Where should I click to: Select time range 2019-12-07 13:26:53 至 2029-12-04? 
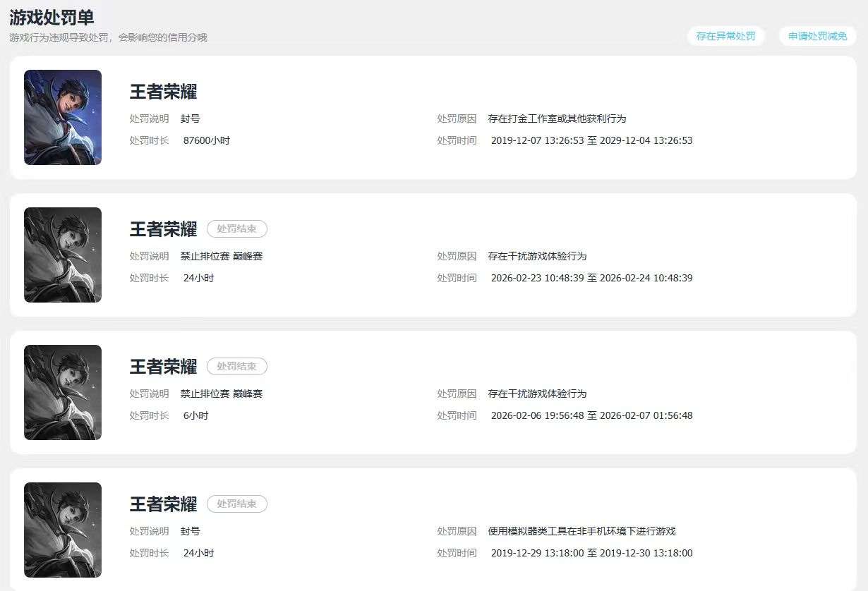[x=591, y=140]
